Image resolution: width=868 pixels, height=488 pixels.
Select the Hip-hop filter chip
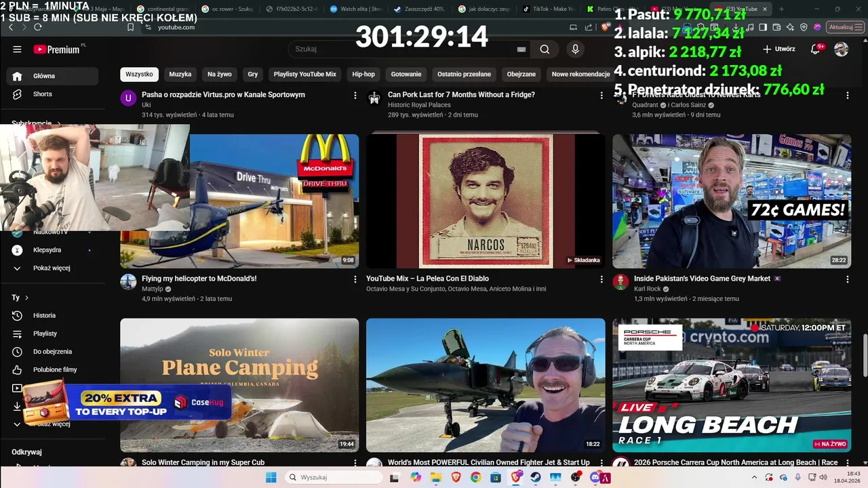click(363, 74)
